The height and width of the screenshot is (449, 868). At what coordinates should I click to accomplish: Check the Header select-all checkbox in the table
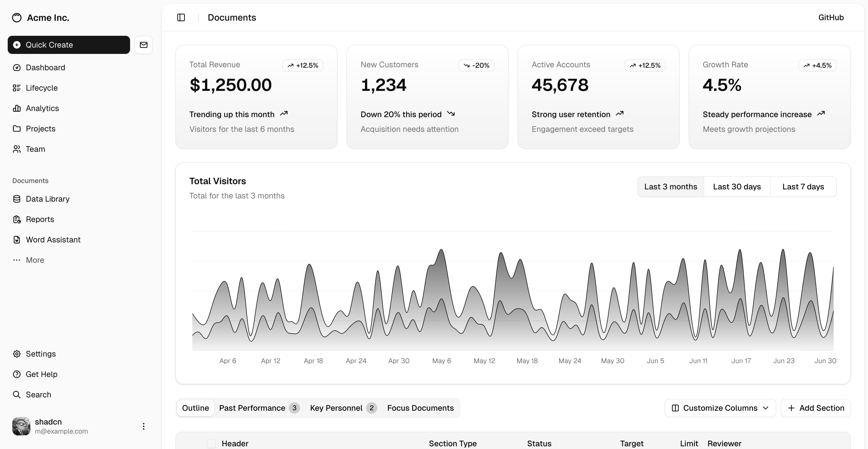click(x=211, y=444)
